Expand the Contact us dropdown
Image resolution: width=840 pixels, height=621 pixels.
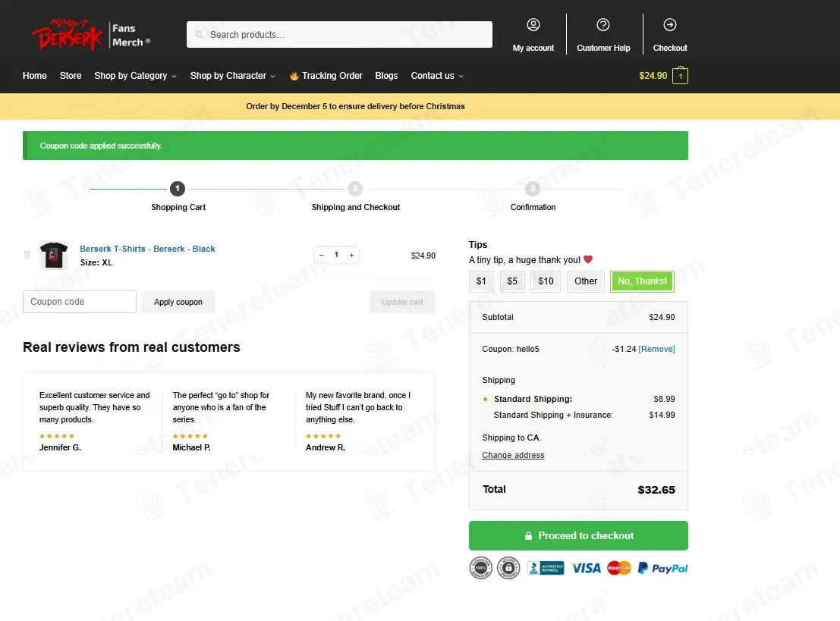pos(437,76)
